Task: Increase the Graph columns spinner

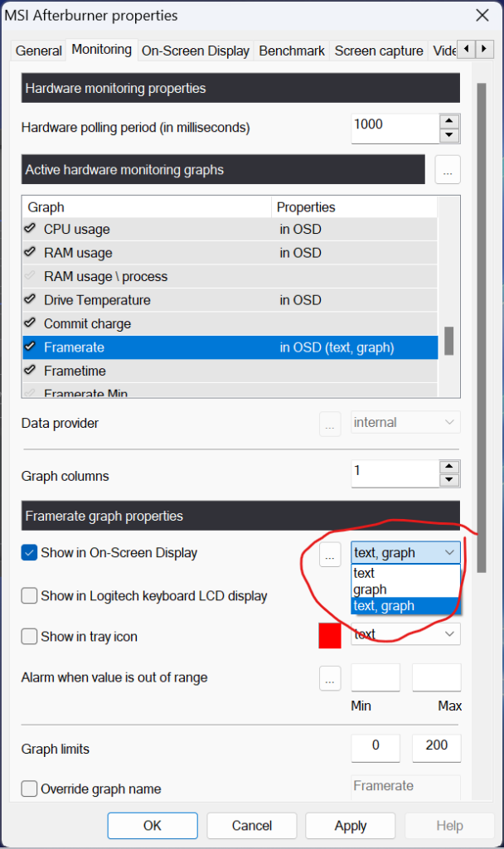Action: pos(449,466)
